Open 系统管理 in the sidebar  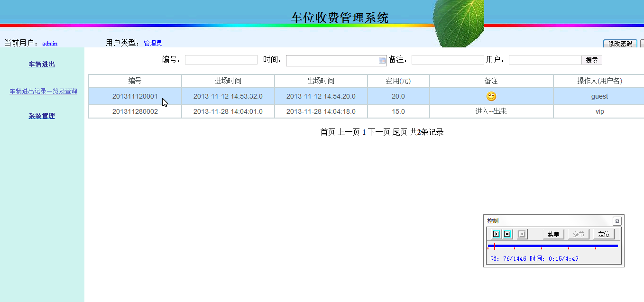pyautogui.click(x=42, y=116)
